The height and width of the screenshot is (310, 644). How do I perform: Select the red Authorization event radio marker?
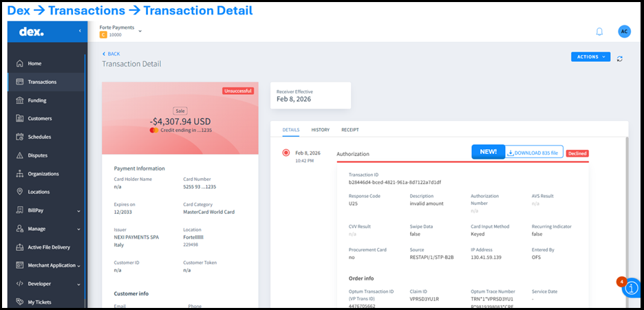[x=286, y=153]
